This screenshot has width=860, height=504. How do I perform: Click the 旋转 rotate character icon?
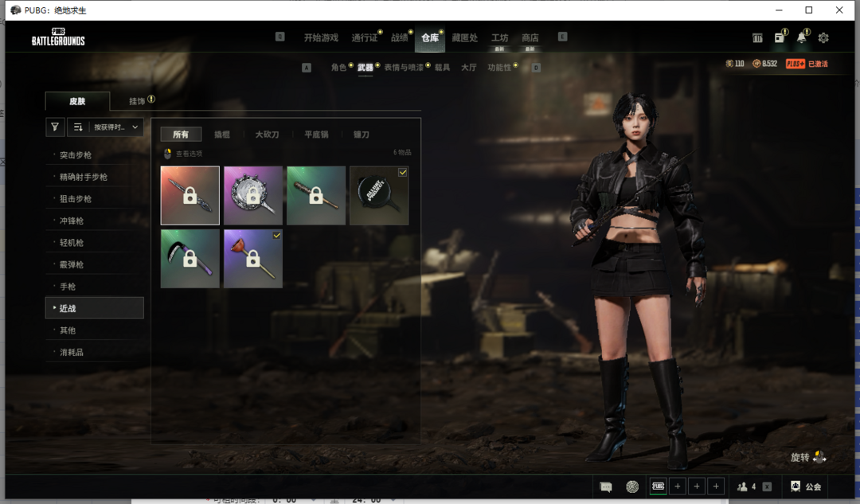tap(819, 457)
